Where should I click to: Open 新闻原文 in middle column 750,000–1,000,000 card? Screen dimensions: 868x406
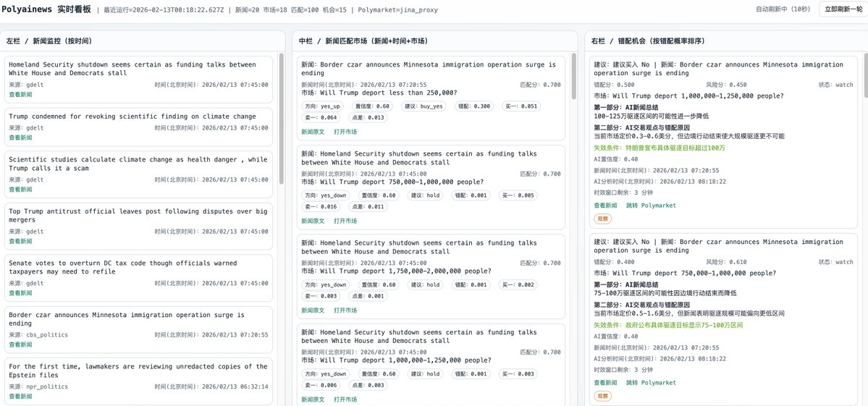313,221
